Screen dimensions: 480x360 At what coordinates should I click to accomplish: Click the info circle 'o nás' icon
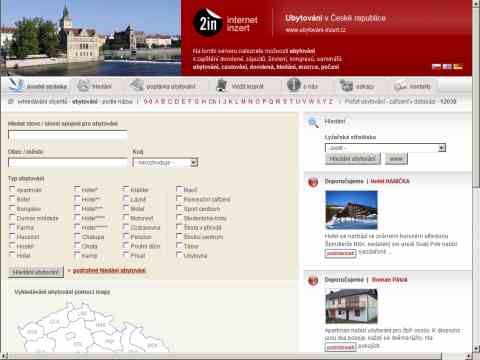coord(294,85)
